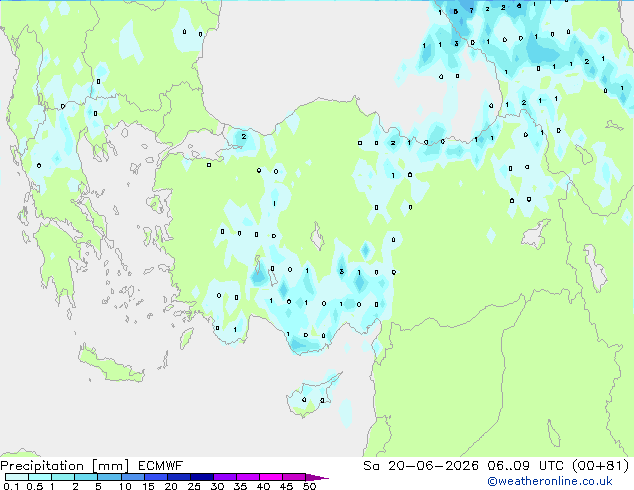Click the island of Crete on the map
This screenshot has height=490, width=634.
110,364
